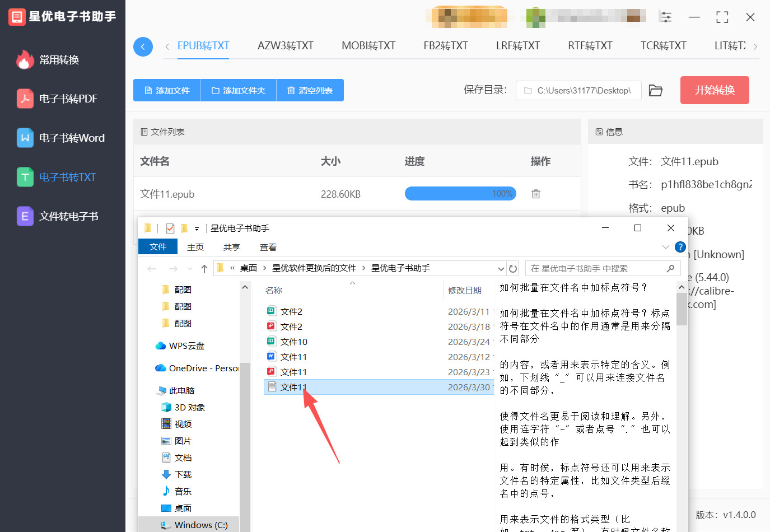Expand the hidden breadcrumb path chevrons

[232, 268]
